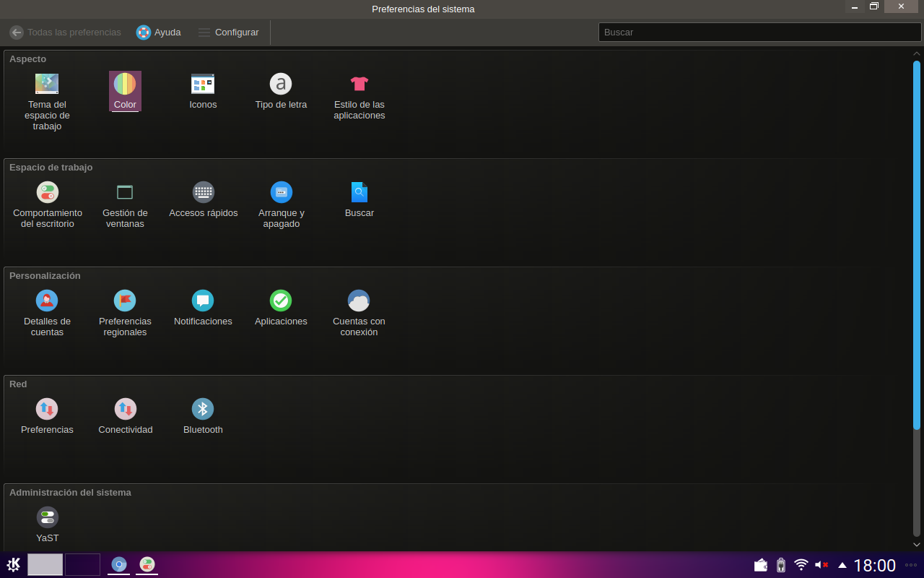Click the three-dots panel settings button
The image size is (924, 578).
(x=911, y=565)
